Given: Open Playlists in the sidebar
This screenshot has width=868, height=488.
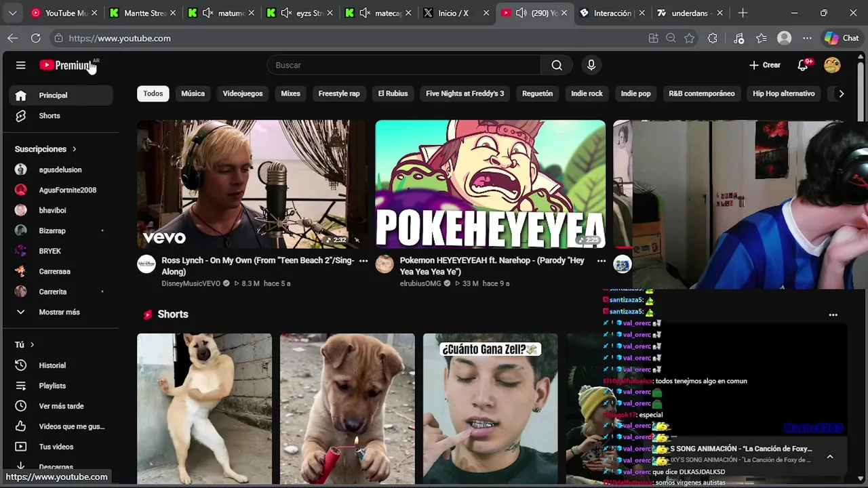Looking at the screenshot, I should pyautogui.click(x=61, y=386).
